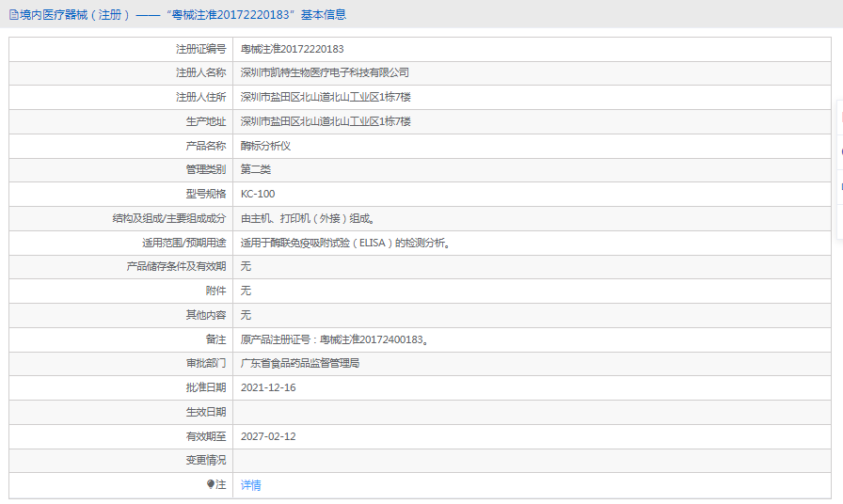Select 无 in the 产品储存条件及有效期 row

click(x=246, y=266)
